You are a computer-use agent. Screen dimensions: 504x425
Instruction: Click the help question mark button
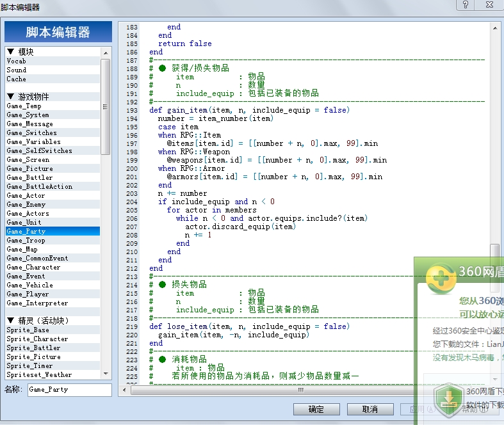coord(465,4)
